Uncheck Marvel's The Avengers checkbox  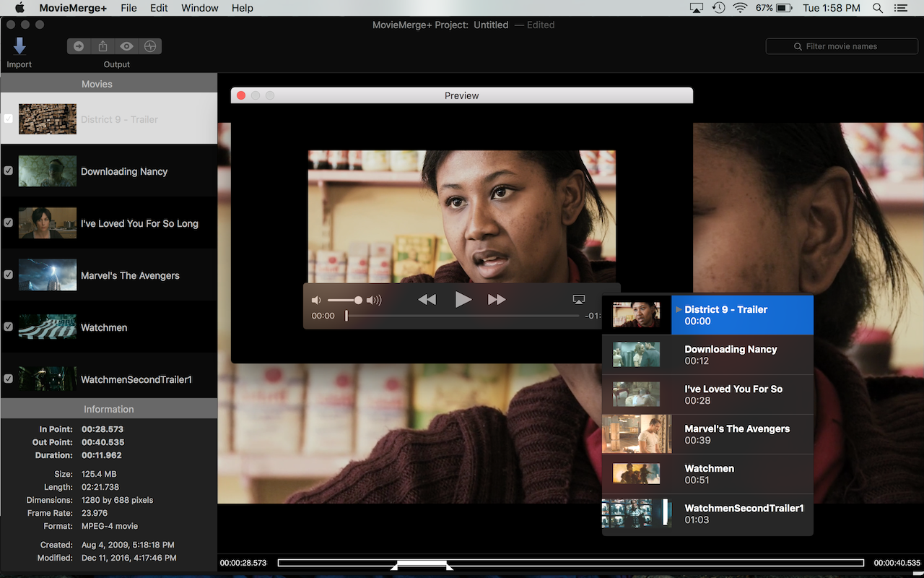coord(9,275)
